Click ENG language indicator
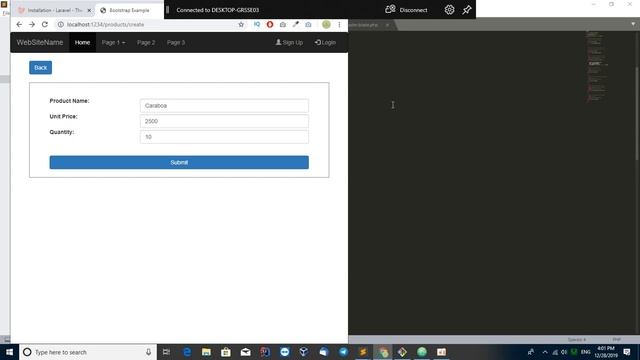 [586, 352]
